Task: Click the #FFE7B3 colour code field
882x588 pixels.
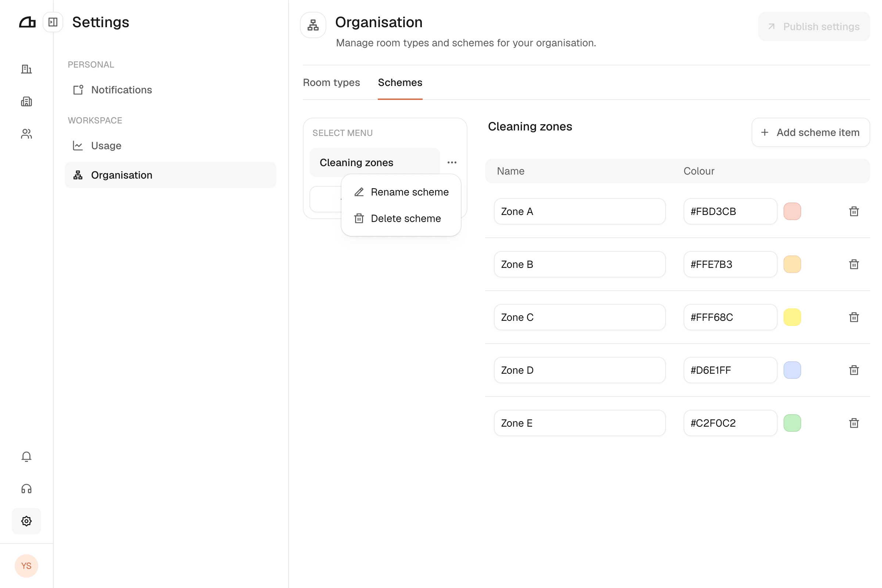Action: [x=730, y=264]
